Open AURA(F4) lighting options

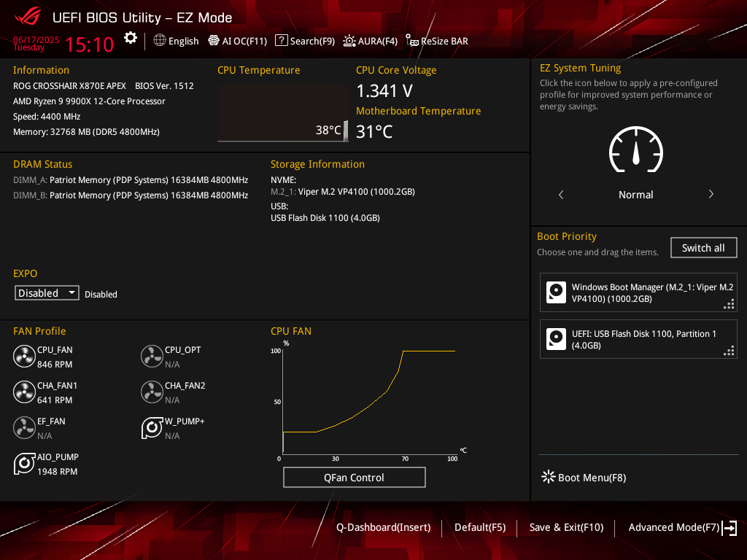(x=370, y=41)
